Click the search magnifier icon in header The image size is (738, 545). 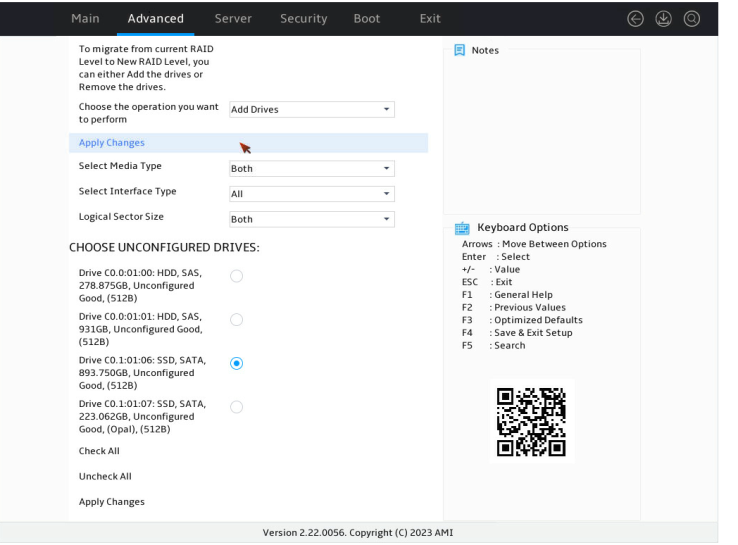click(692, 19)
